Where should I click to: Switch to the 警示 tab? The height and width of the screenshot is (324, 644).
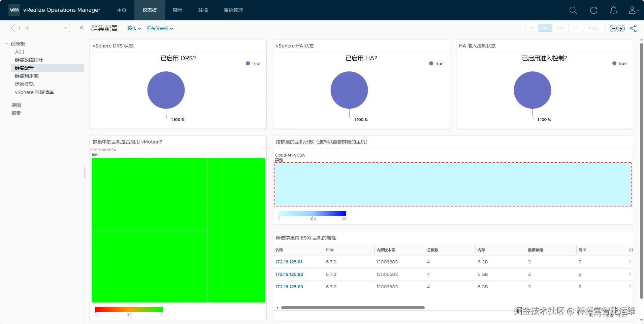point(178,10)
